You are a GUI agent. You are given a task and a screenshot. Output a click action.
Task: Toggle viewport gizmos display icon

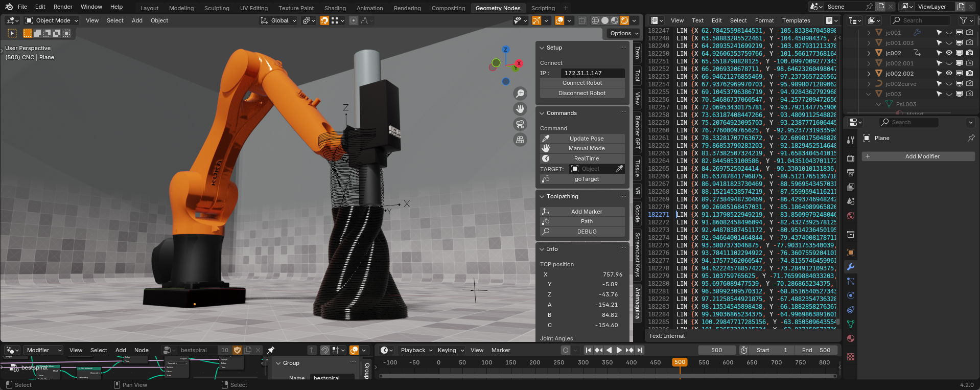(536, 20)
